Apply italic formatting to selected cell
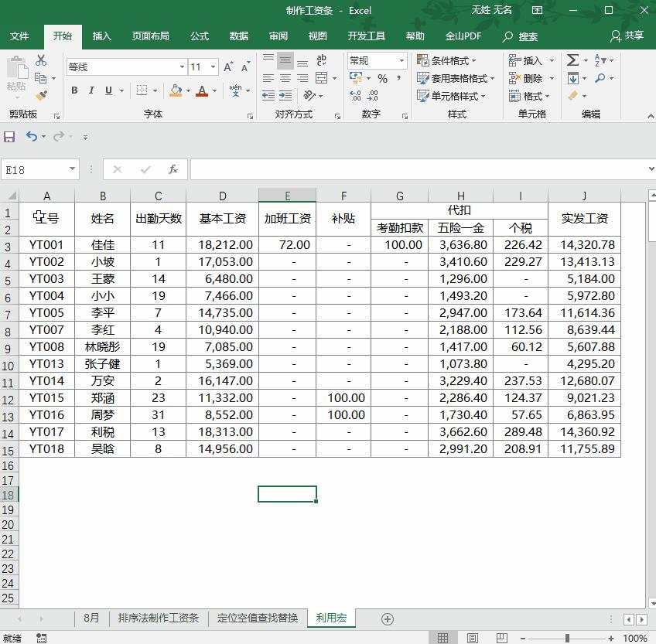 click(x=91, y=90)
